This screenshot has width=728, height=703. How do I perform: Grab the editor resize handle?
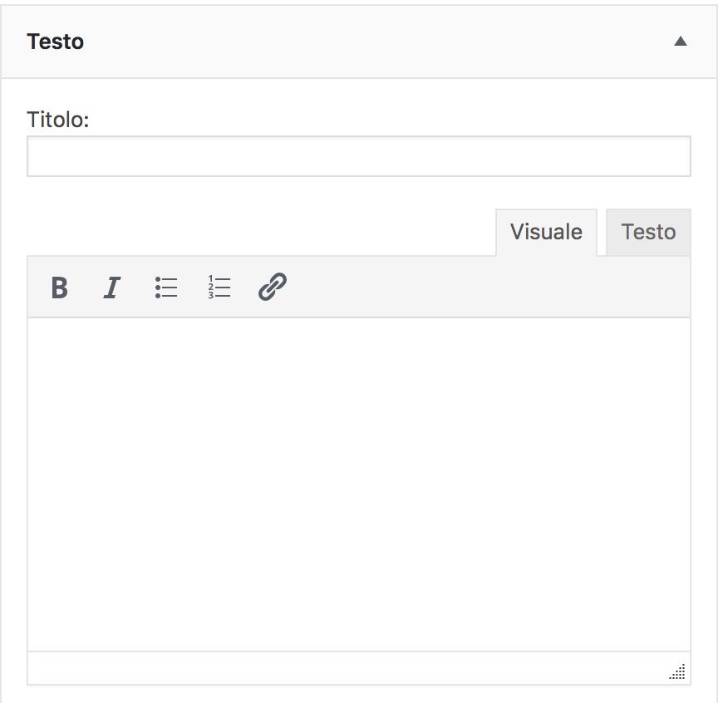[x=677, y=671]
